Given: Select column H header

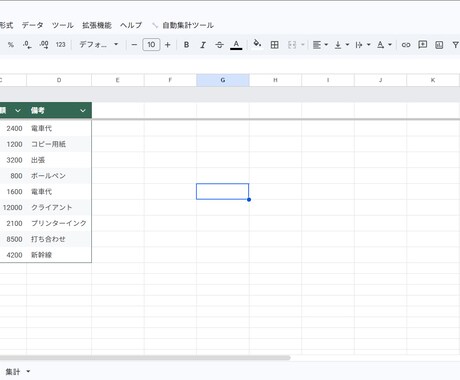Looking at the screenshot, I should pos(275,80).
